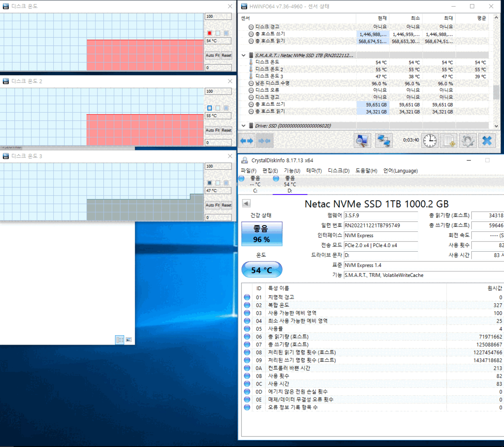Click Auto Fit in 디스크 온도 2 graph window
Image resolution: width=504 pixels, height=447 pixels.
pos(213,130)
